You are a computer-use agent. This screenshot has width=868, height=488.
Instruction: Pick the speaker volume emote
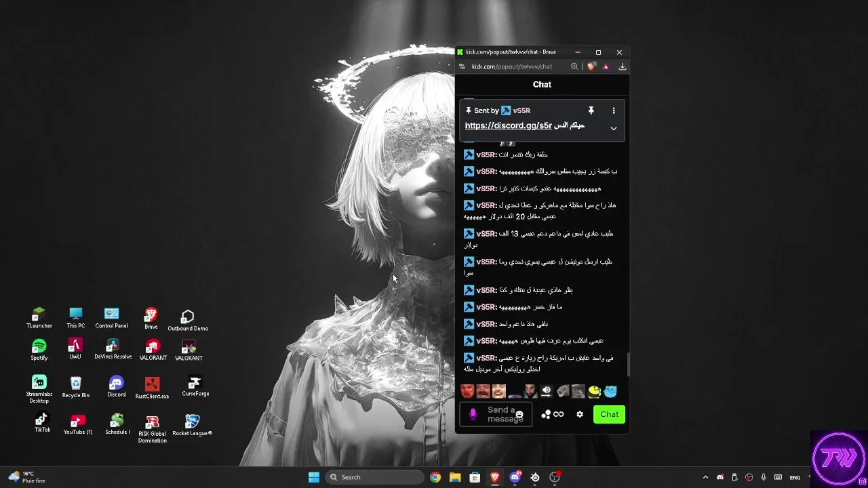pos(547,391)
